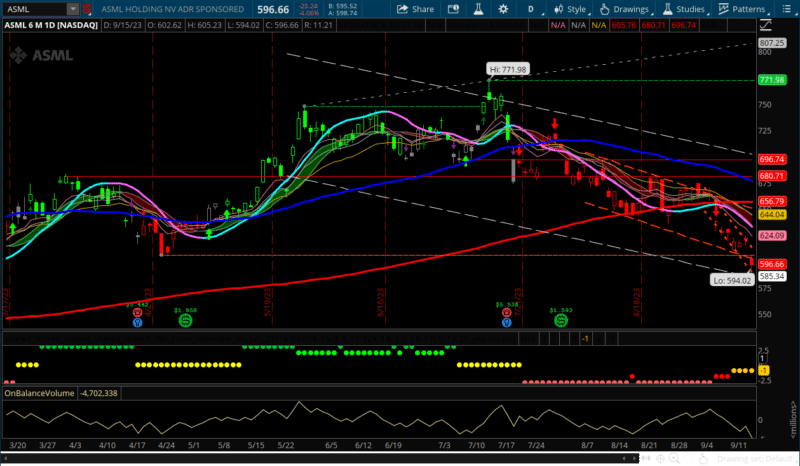Click the zoom magnifier icon at bottom
Image resolution: width=800 pixels, height=466 pixels.
tap(674, 459)
